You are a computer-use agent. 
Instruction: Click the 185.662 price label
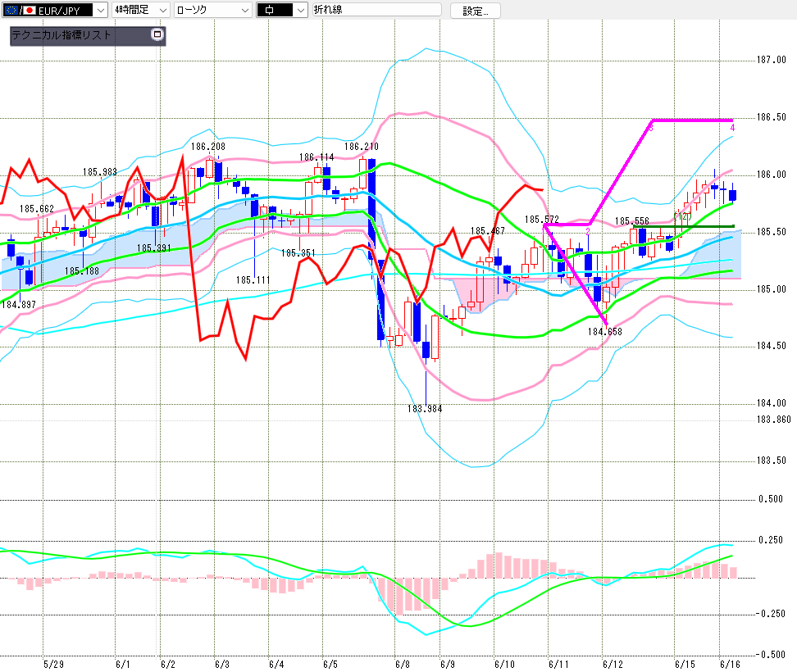[37, 209]
